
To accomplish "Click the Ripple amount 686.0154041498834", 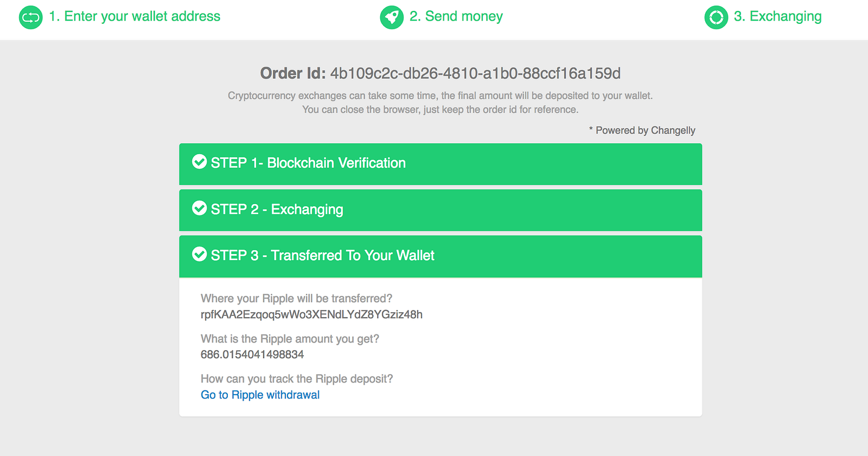I will point(252,355).
